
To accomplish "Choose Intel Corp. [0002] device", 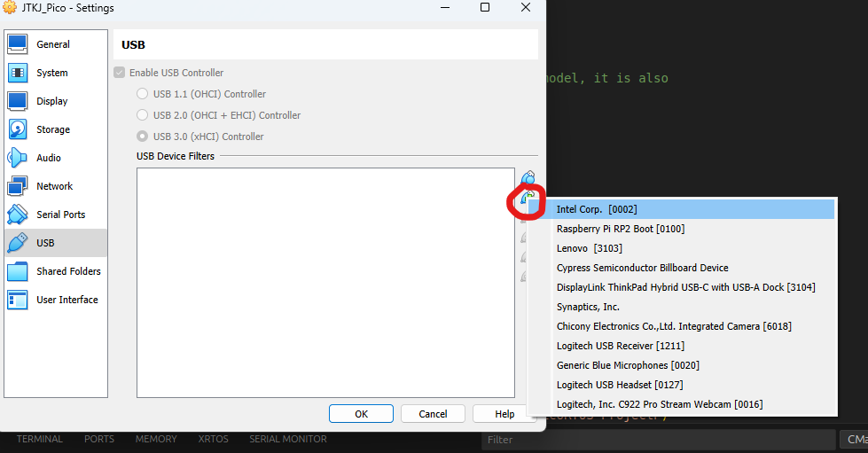I will [682, 209].
